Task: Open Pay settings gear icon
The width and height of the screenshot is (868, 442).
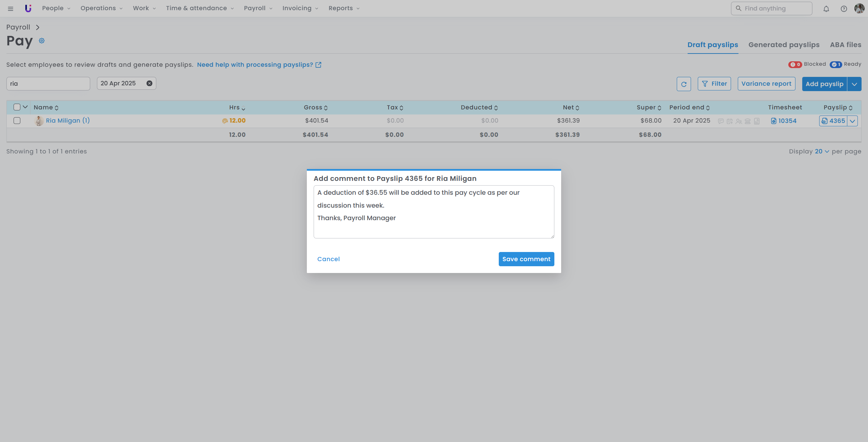Action: [x=42, y=41]
